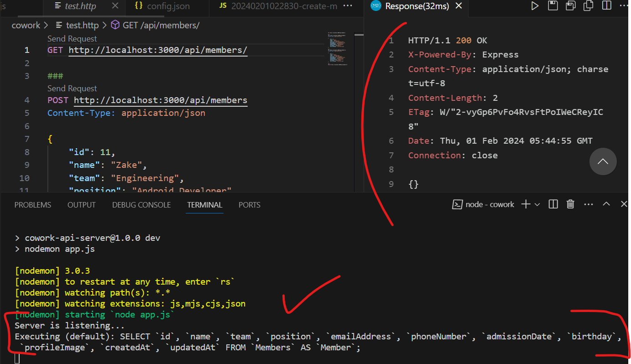Click the REST client icon on the Response tab

point(375,6)
